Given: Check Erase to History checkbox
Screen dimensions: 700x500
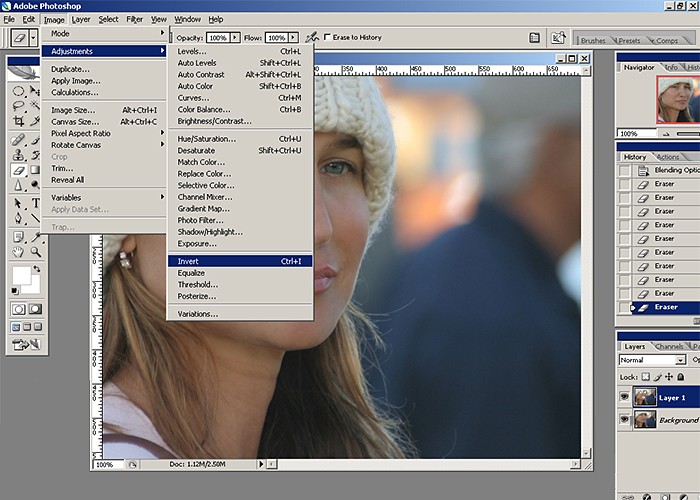Looking at the screenshot, I should pyautogui.click(x=327, y=37).
